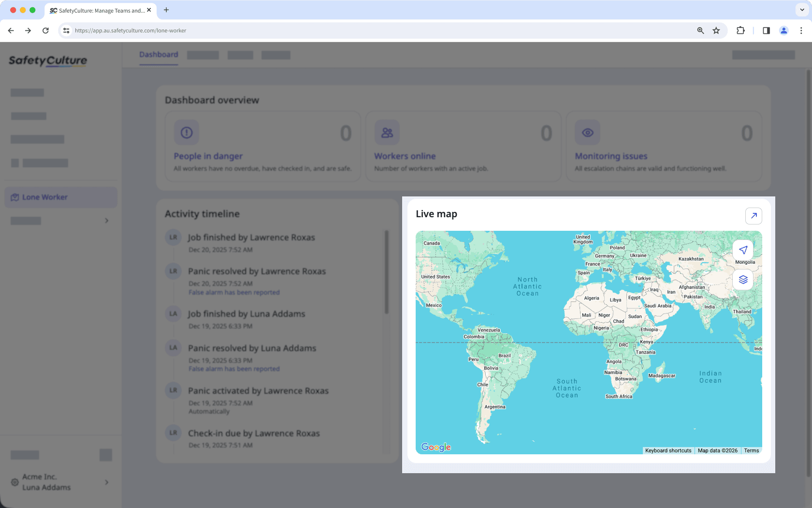
Task: Click the SafetyCulture logo
Action: [x=47, y=60]
